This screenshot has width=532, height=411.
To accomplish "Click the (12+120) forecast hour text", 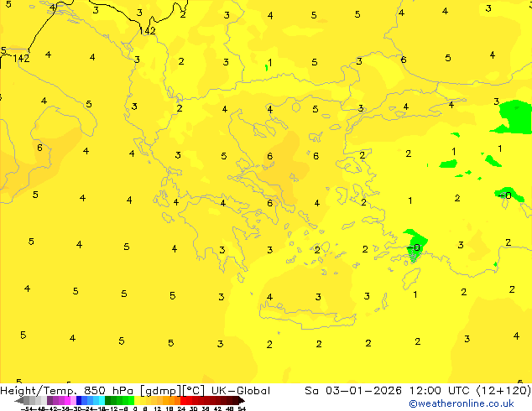I will click(x=504, y=391).
